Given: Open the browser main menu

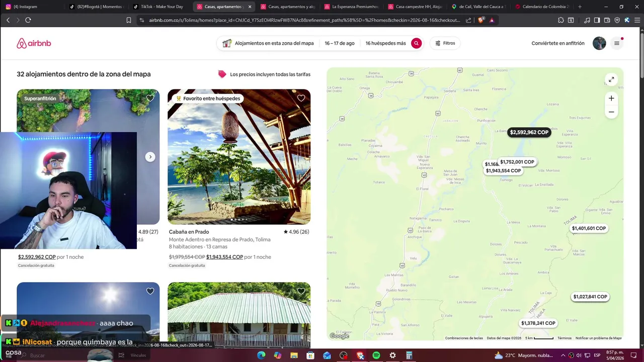Looking at the screenshot, I should click(636, 20).
